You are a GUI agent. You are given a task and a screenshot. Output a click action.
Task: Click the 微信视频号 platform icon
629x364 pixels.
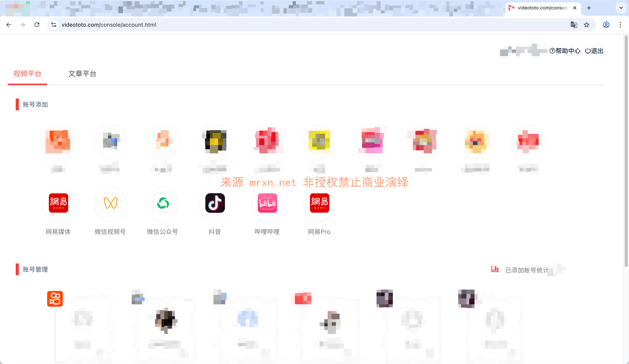[111, 203]
